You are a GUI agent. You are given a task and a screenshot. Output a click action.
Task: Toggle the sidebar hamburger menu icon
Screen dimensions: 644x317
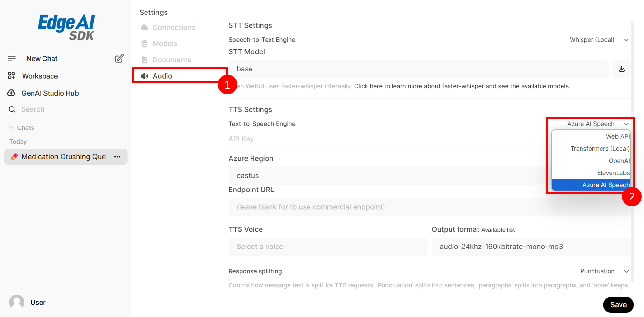pyautogui.click(x=12, y=59)
